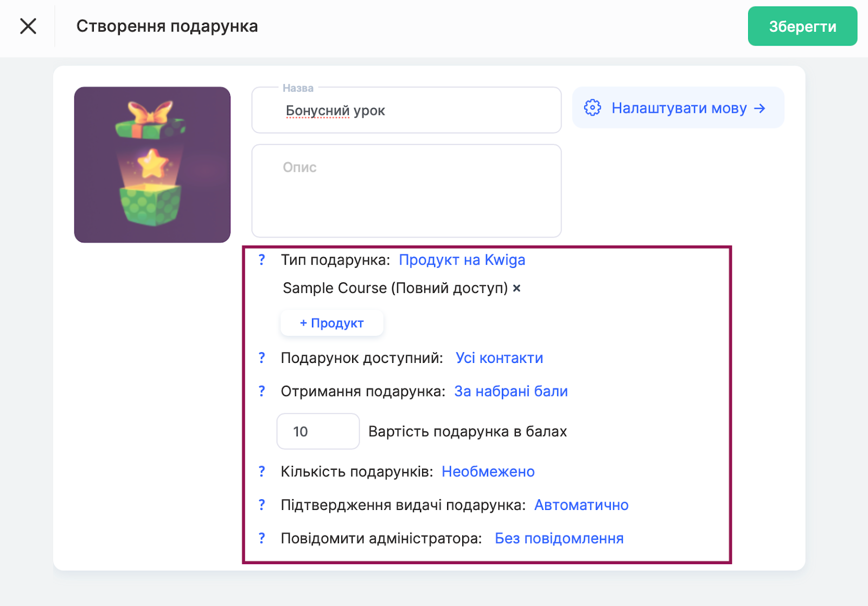This screenshot has width=868, height=606.
Task: Click help icon for Підтвердження видачі подарунка
Action: 262,505
